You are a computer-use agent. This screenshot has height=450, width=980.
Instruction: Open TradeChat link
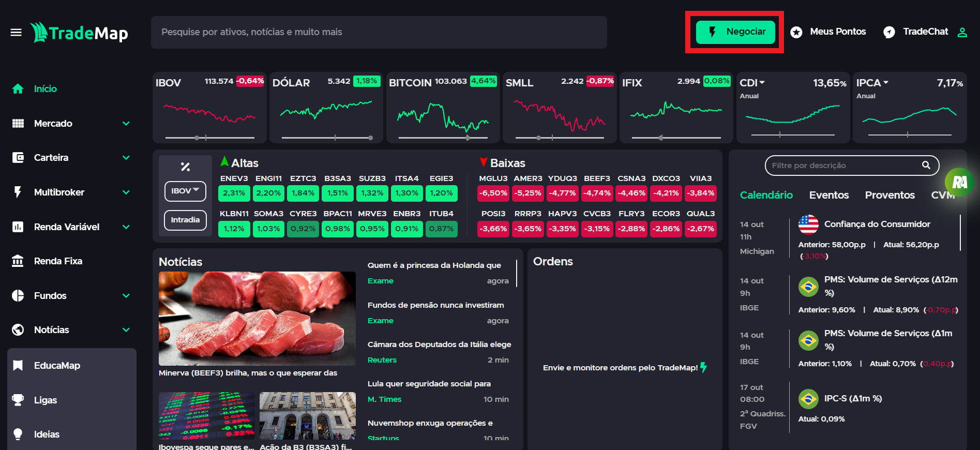pyautogui.click(x=926, y=32)
